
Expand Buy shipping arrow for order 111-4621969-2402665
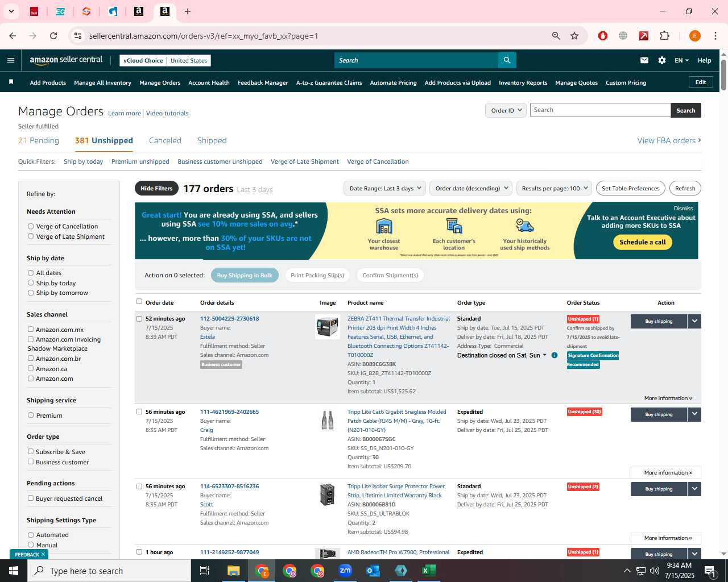point(694,414)
